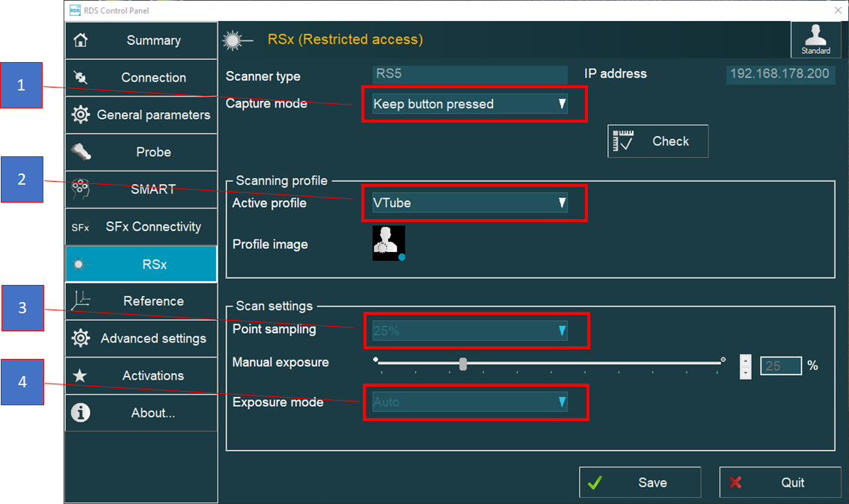Click the VTube profile image thumbnail
Screen dimensions: 849x504
click(x=388, y=243)
